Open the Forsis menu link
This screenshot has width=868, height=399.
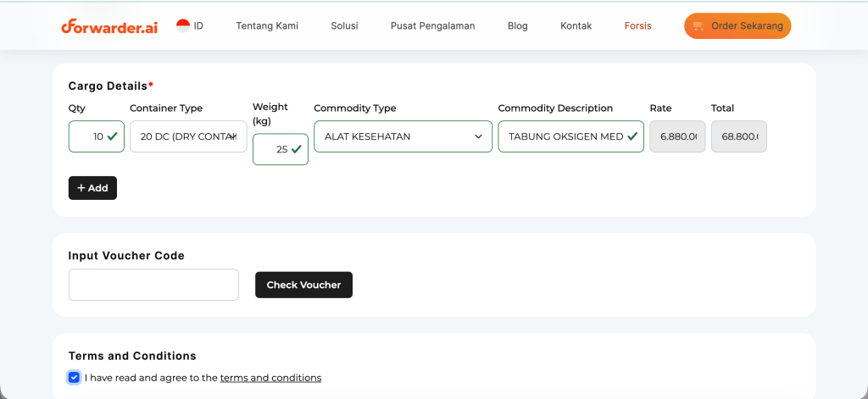[637, 26]
